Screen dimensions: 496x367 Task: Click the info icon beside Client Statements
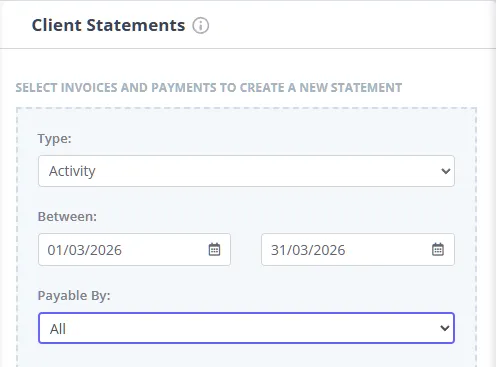(201, 26)
